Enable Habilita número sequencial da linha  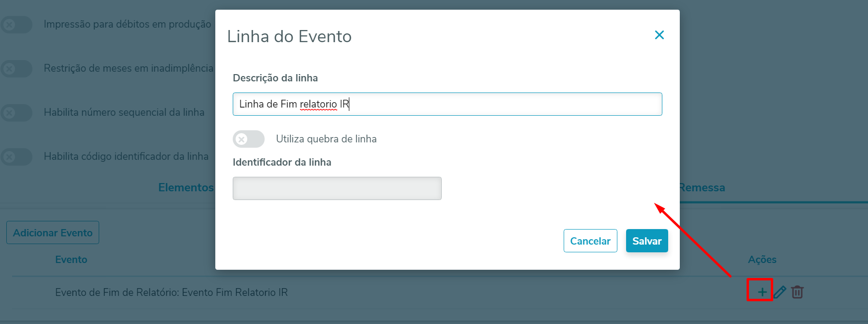[16, 112]
